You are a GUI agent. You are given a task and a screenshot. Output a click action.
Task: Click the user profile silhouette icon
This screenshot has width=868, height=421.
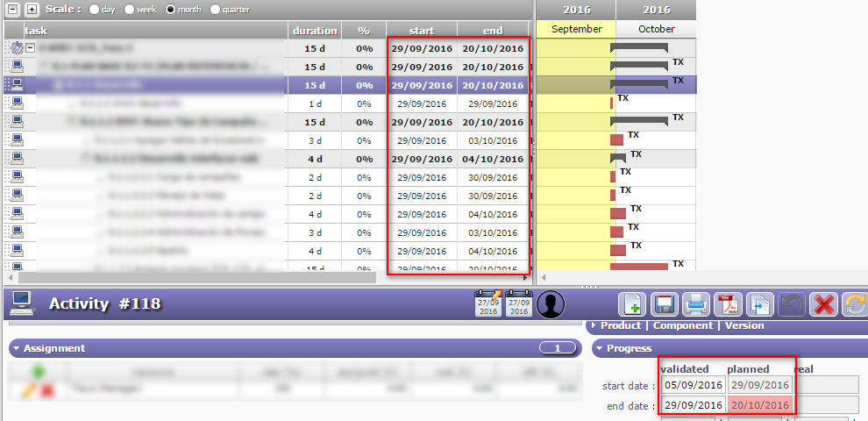point(551,304)
